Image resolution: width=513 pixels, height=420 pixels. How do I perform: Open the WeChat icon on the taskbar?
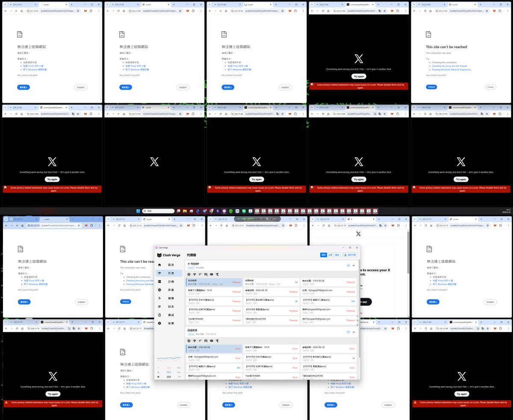click(244, 211)
